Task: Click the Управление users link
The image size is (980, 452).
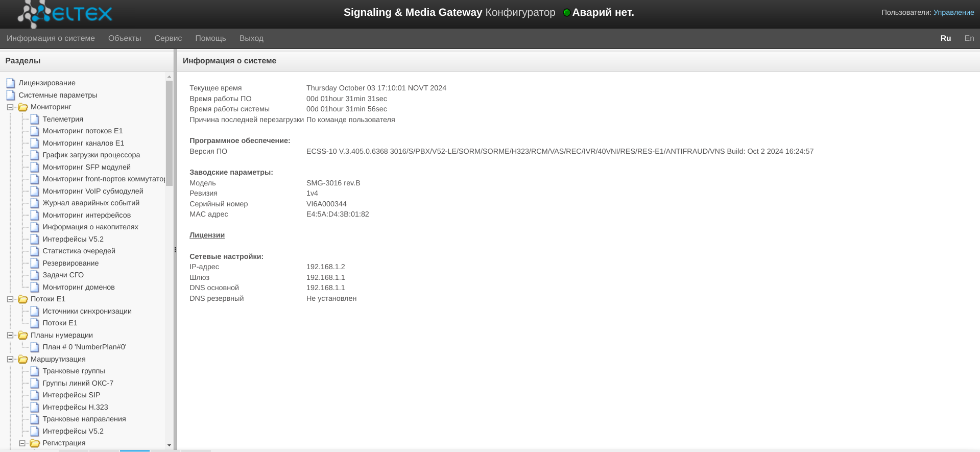Action: click(953, 12)
